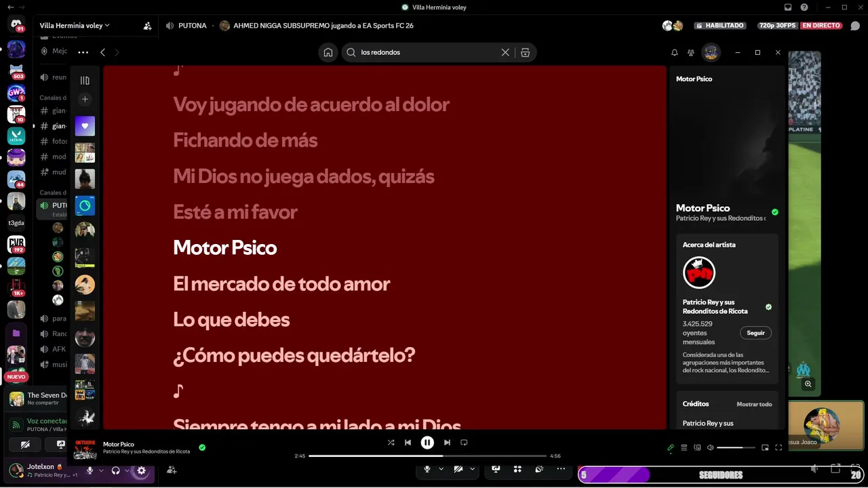
Task: Skip to the previous track
Action: 408,443
